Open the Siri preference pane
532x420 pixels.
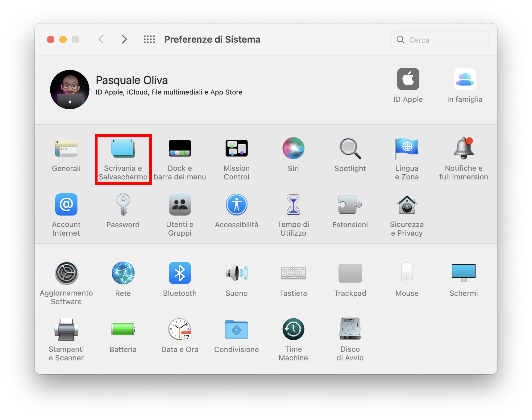coord(293,149)
